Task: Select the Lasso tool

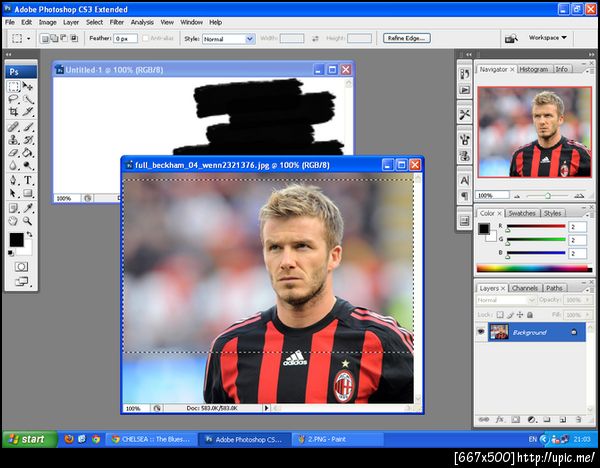Action: coord(14,99)
